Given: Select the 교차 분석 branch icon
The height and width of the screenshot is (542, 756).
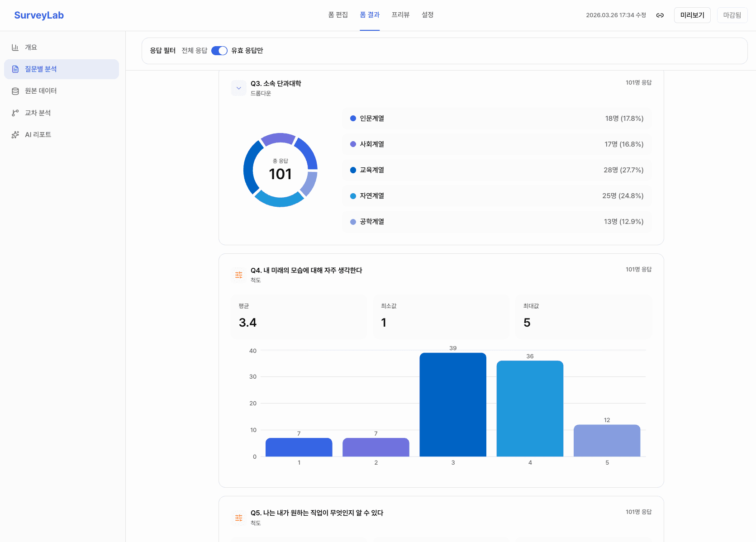Looking at the screenshot, I should 15,113.
